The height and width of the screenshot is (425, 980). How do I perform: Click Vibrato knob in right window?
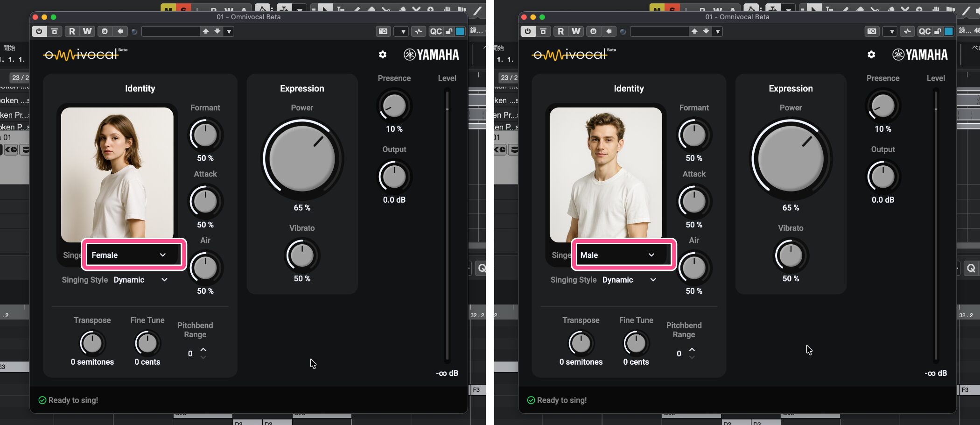point(791,255)
